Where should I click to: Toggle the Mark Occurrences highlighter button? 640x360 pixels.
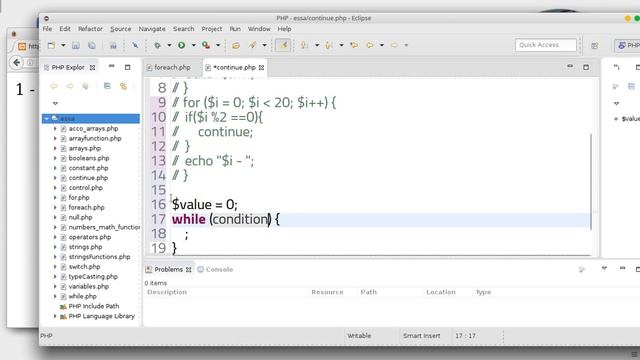coord(283,45)
